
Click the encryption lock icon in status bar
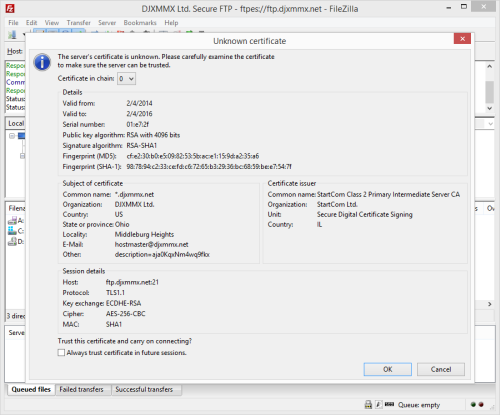(368, 405)
